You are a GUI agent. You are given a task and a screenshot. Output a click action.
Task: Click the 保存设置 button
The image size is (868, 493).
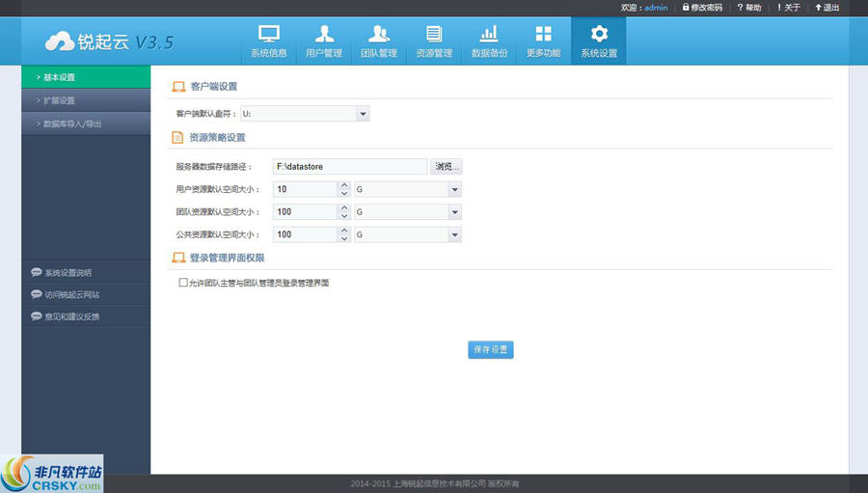tap(491, 349)
